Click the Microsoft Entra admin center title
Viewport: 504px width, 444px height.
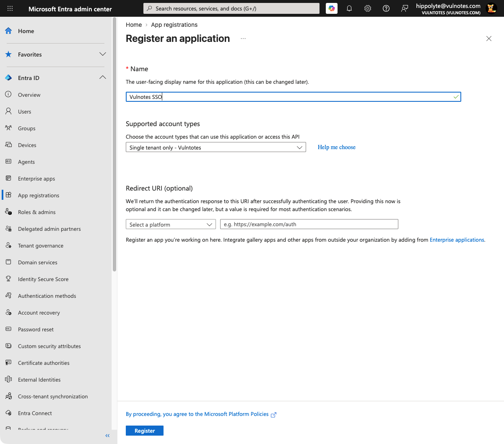(x=70, y=9)
